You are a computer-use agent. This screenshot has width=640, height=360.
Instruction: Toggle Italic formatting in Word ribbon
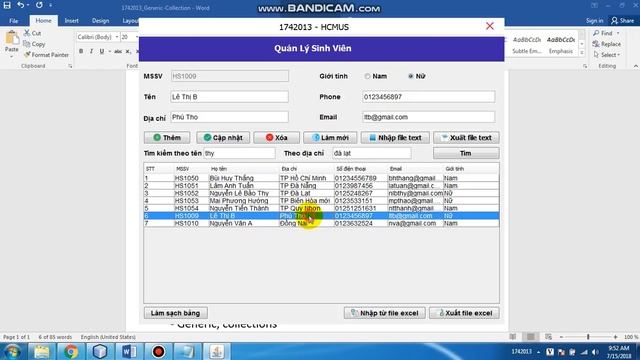(x=91, y=51)
